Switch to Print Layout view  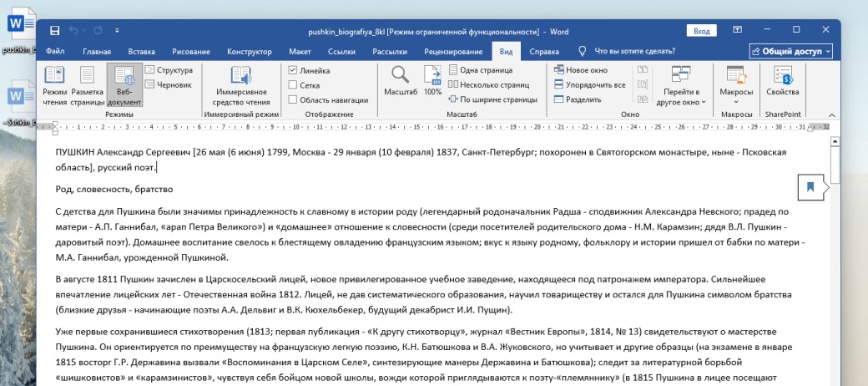tap(87, 84)
